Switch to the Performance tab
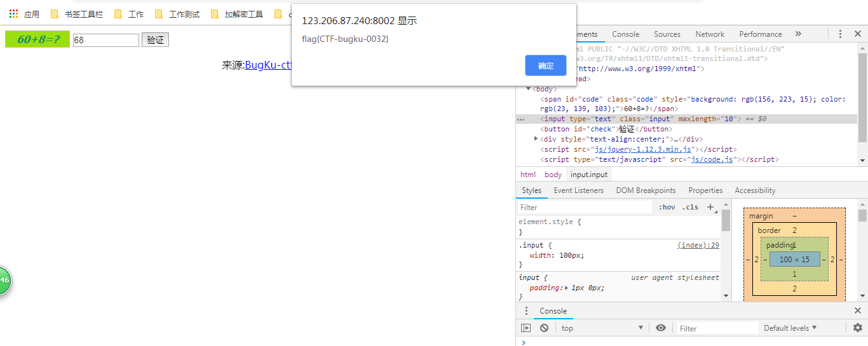The width and height of the screenshot is (868, 346). 761,34
